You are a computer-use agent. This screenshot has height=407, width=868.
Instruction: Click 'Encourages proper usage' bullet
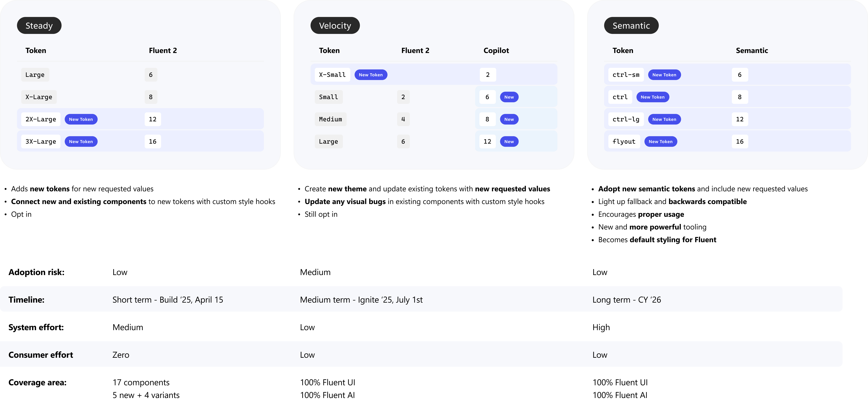click(641, 214)
